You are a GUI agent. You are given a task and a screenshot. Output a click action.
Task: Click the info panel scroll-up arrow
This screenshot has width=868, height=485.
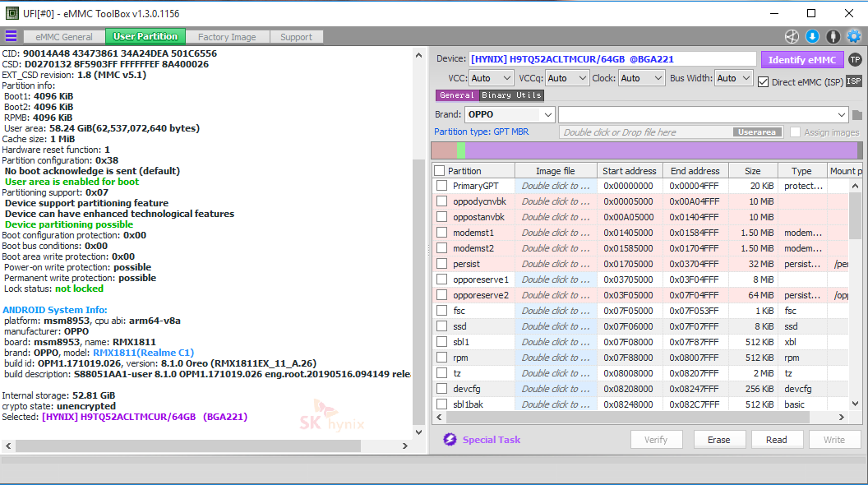418,55
